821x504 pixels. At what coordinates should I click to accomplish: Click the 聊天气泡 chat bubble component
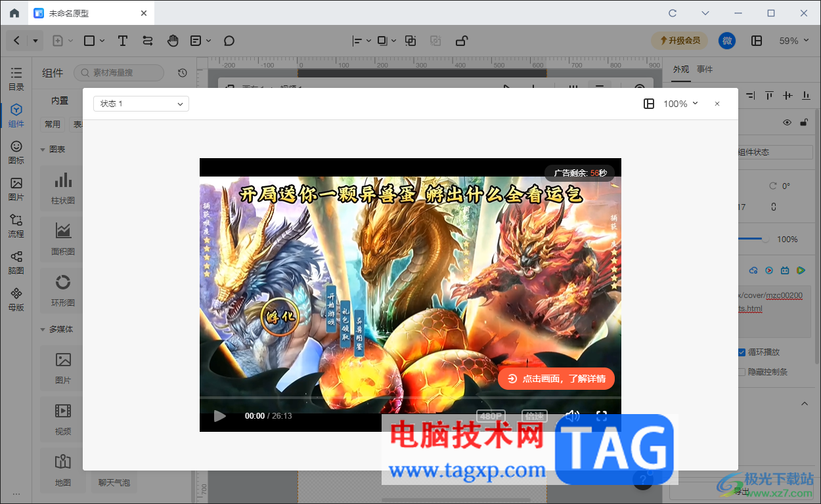click(114, 482)
